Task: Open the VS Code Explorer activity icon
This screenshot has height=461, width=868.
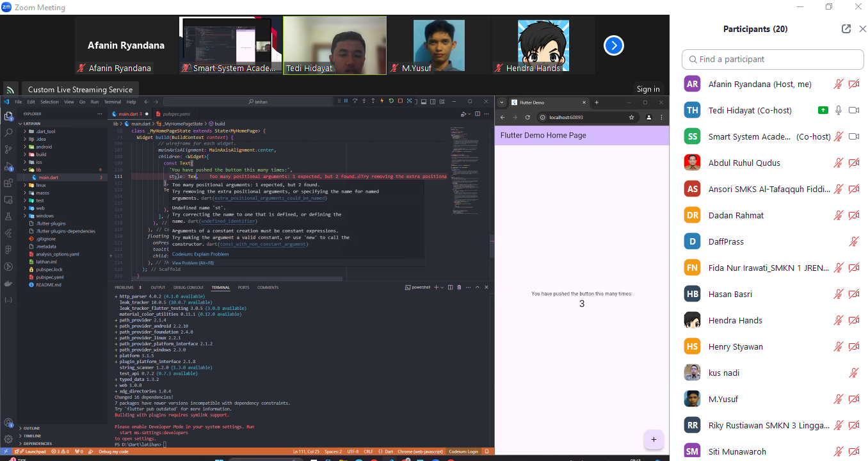Action: (x=8, y=116)
